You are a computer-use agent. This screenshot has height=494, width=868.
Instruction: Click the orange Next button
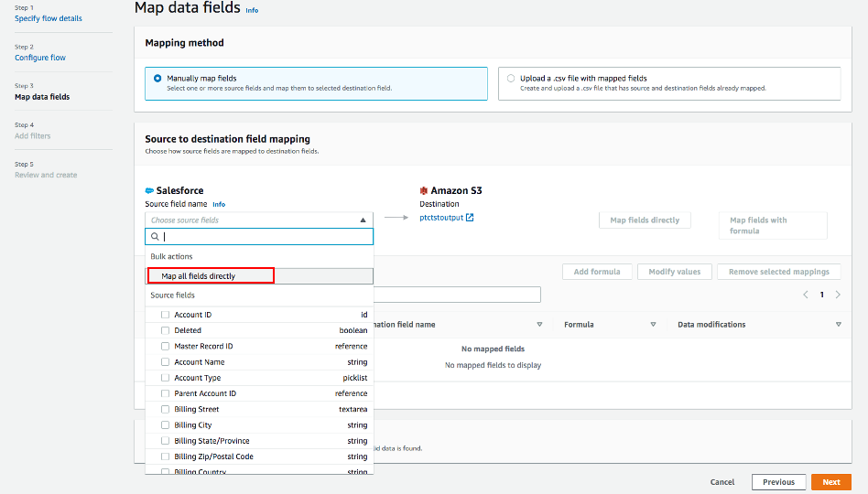pos(830,482)
